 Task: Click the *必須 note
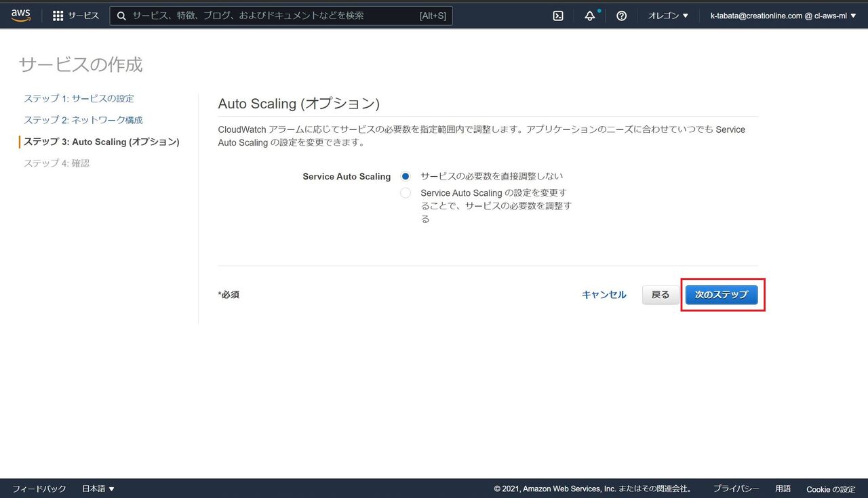[x=229, y=295]
